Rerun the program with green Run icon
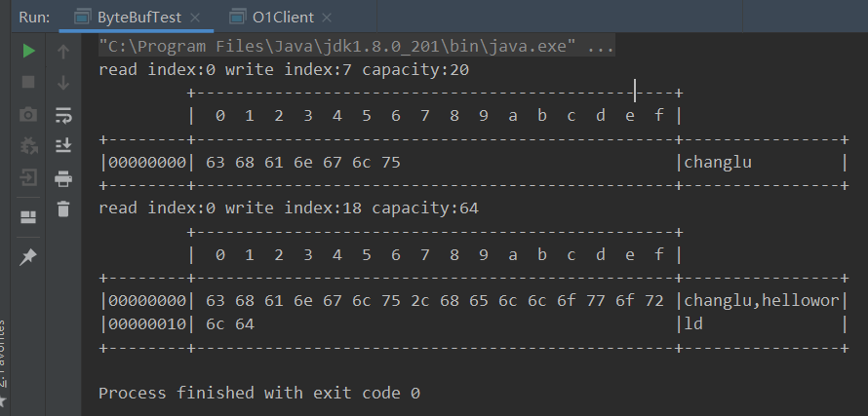The height and width of the screenshot is (416, 868). (x=29, y=52)
